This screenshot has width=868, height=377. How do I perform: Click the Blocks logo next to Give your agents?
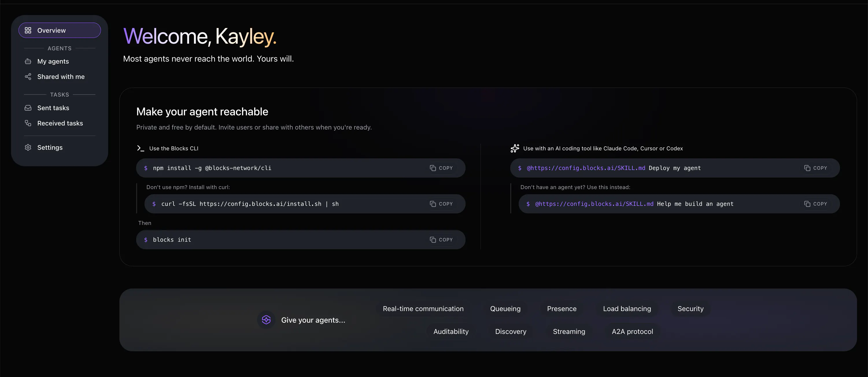[266, 320]
